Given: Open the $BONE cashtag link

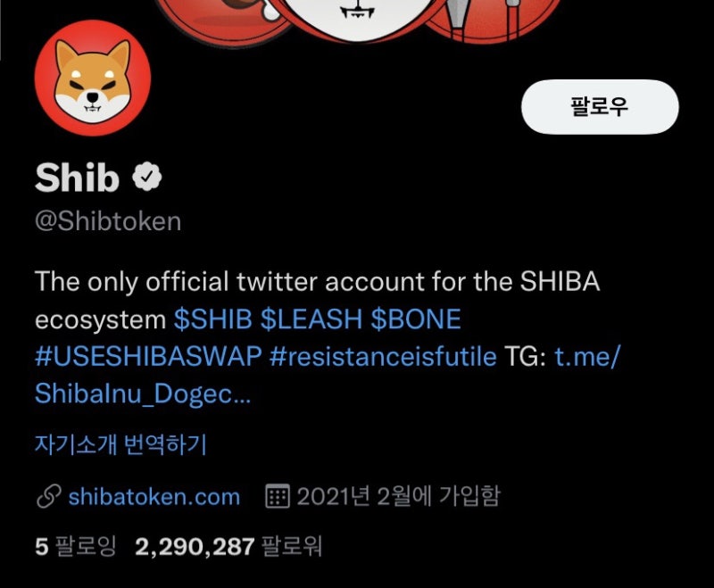Looking at the screenshot, I should 415,319.
